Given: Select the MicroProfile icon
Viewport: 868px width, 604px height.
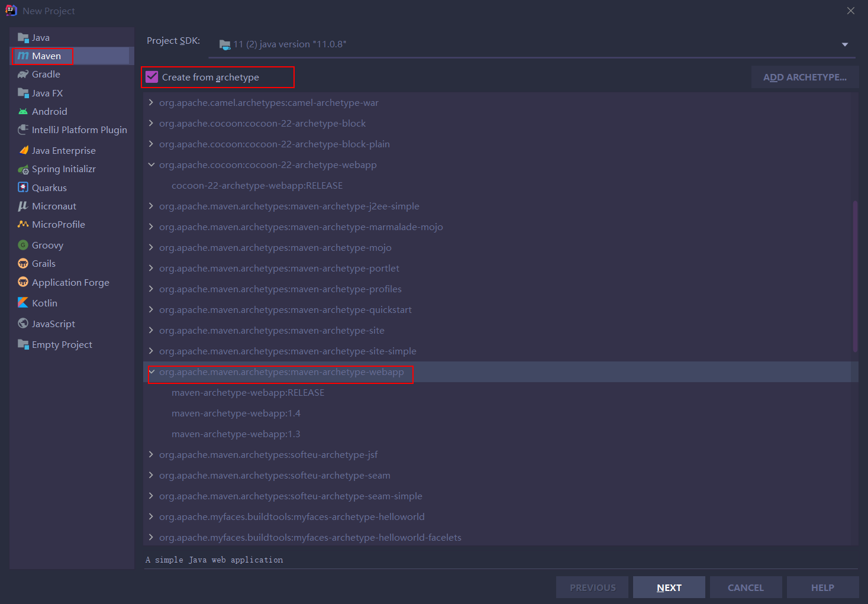Looking at the screenshot, I should 23,224.
